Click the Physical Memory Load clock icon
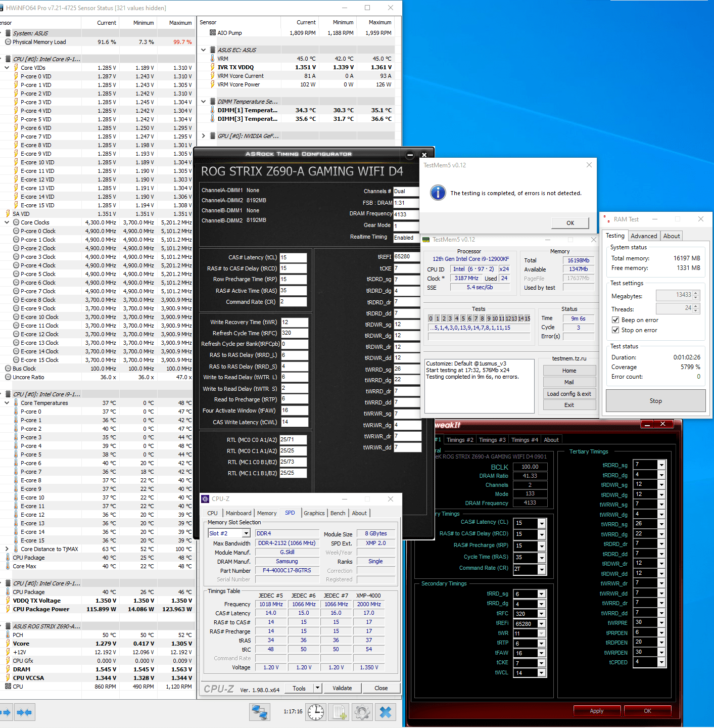Viewport: 714px width, 728px height. [x=8, y=42]
